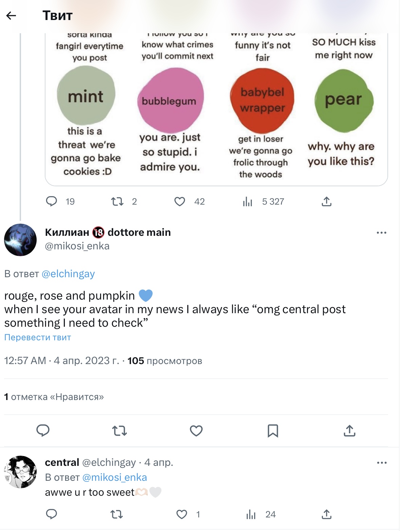Open Киллиан's profile avatar
This screenshot has height=531, width=420.
(x=20, y=240)
